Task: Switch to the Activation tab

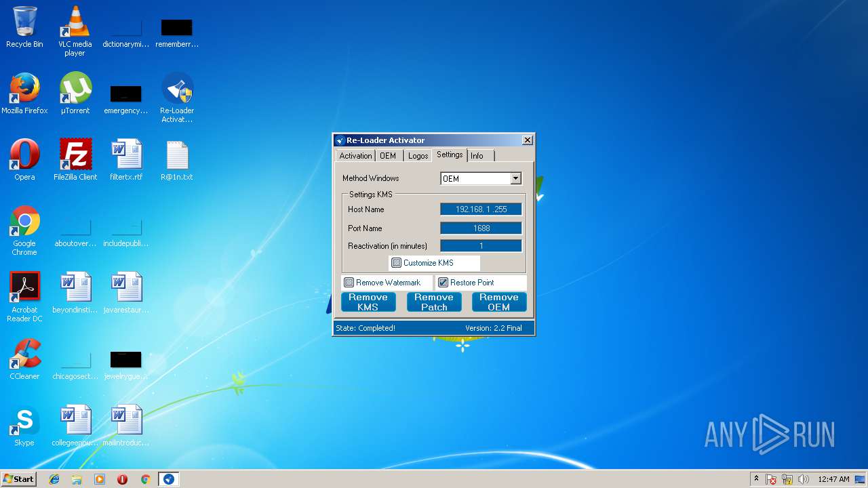Action: (355, 156)
